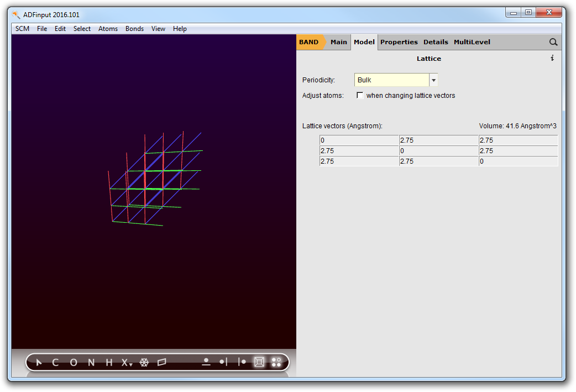This screenshot has width=576, height=392.
Task: Open the Edit menu
Action: click(60, 29)
